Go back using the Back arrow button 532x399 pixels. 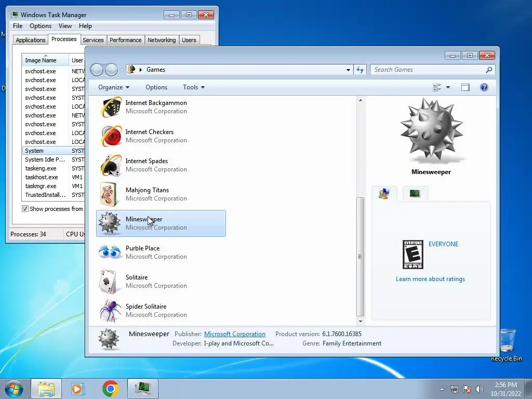coord(97,70)
